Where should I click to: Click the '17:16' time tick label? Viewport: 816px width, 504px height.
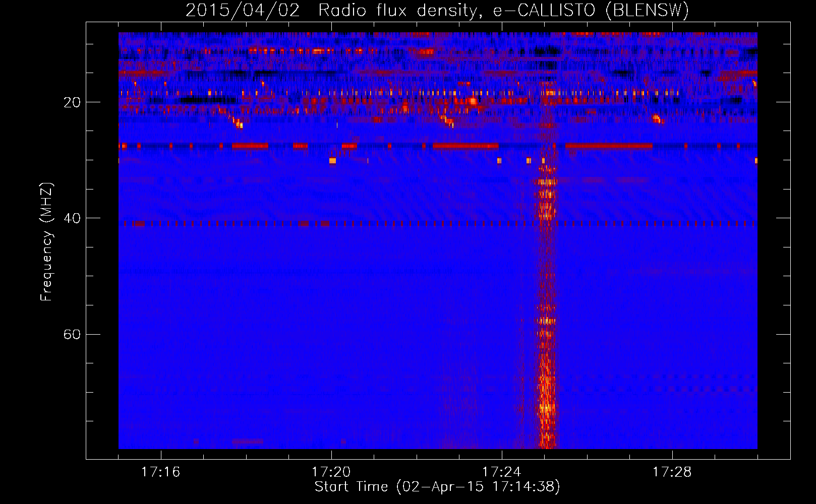(x=160, y=472)
